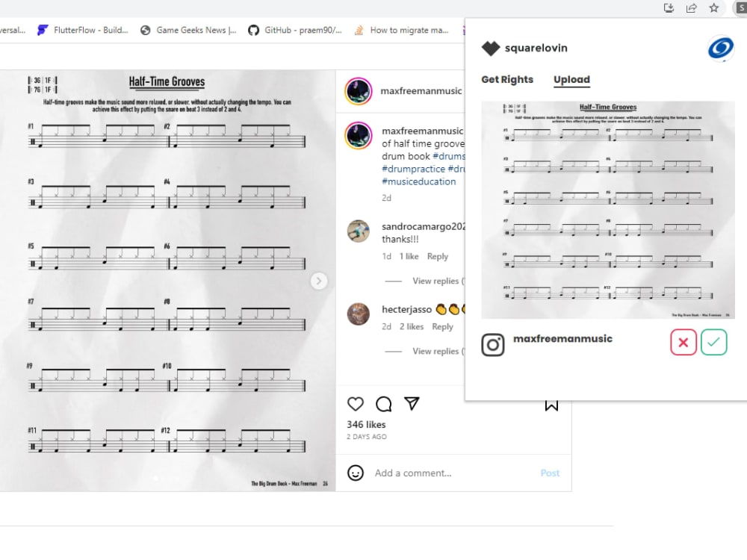
Task: Reply to hecterjasso's comment
Action: click(442, 327)
